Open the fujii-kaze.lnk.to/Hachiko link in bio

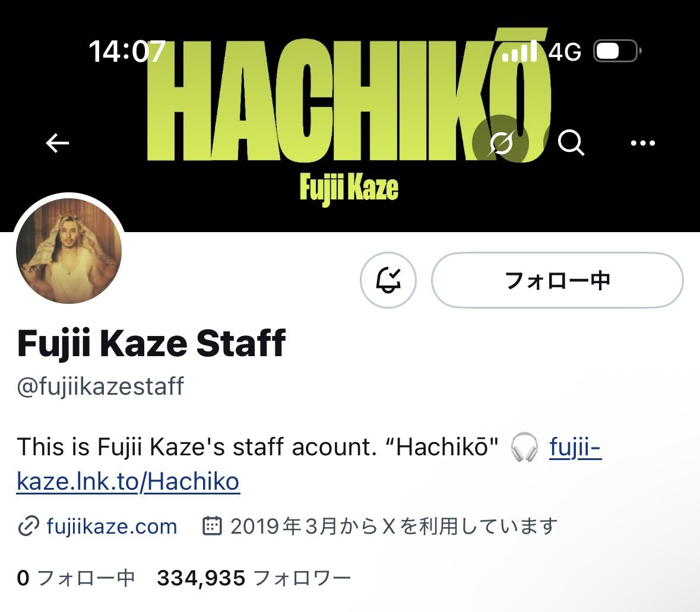(309, 464)
